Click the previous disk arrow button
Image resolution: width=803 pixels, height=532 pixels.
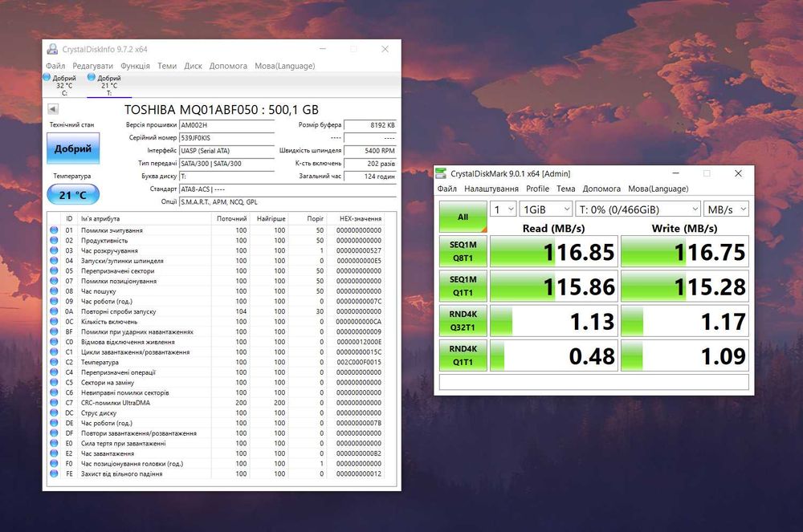click(x=53, y=109)
